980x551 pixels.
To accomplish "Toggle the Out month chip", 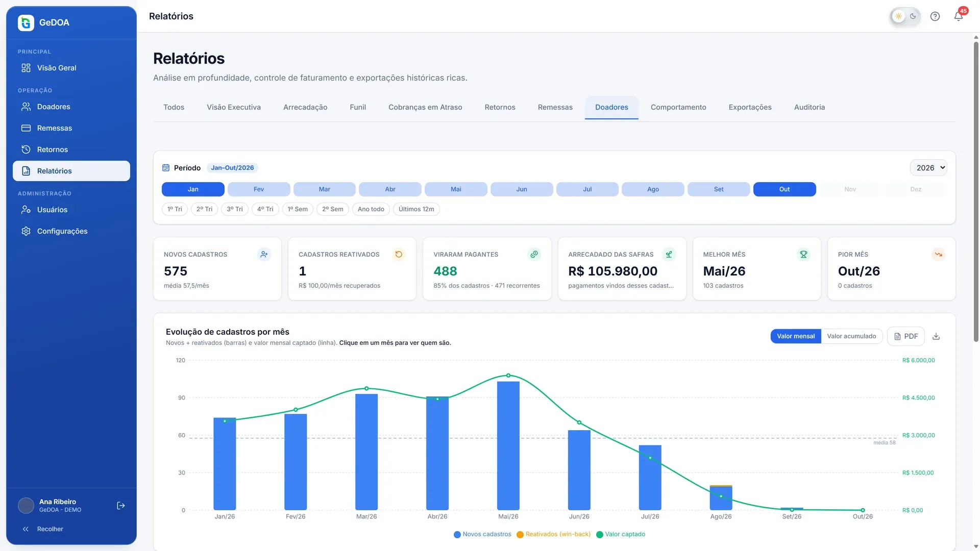I will coord(785,189).
